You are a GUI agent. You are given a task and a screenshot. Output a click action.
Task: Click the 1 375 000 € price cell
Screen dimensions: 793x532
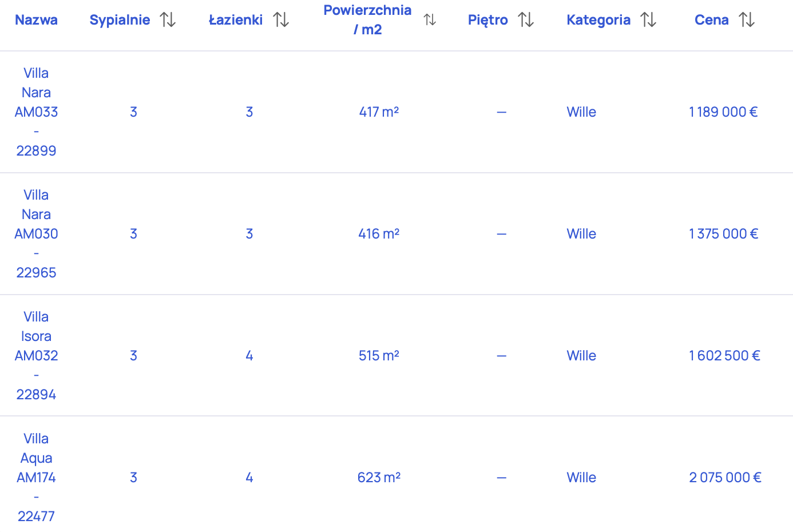(723, 234)
